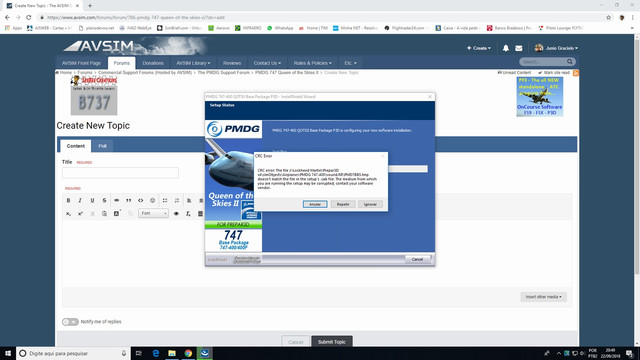
Task: Toggle bold formatting in editor toolbar
Action: [68, 200]
